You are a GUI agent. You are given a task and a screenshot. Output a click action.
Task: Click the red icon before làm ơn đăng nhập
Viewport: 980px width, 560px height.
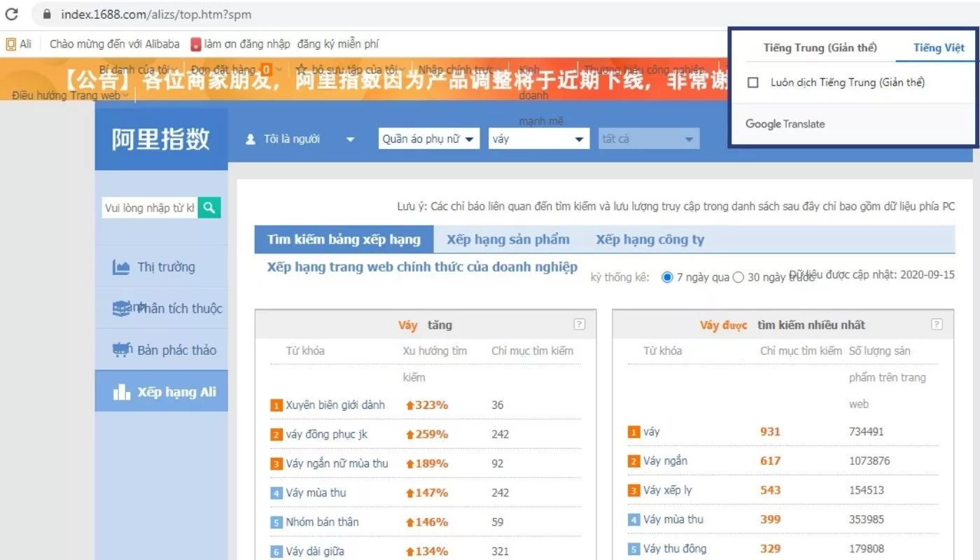coord(196,44)
